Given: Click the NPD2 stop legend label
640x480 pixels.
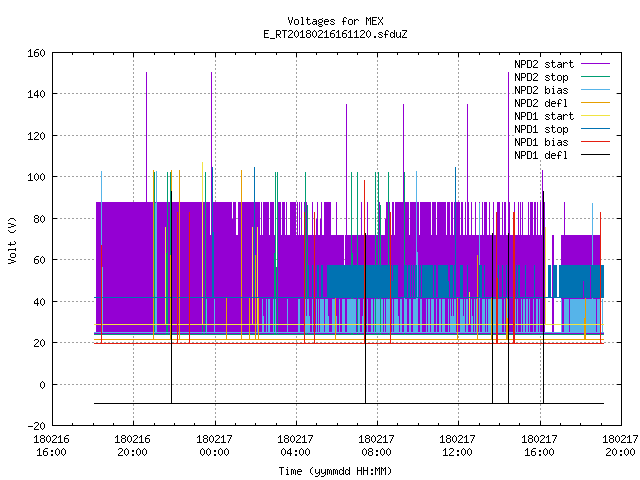Looking at the screenshot, I should coord(541,77).
